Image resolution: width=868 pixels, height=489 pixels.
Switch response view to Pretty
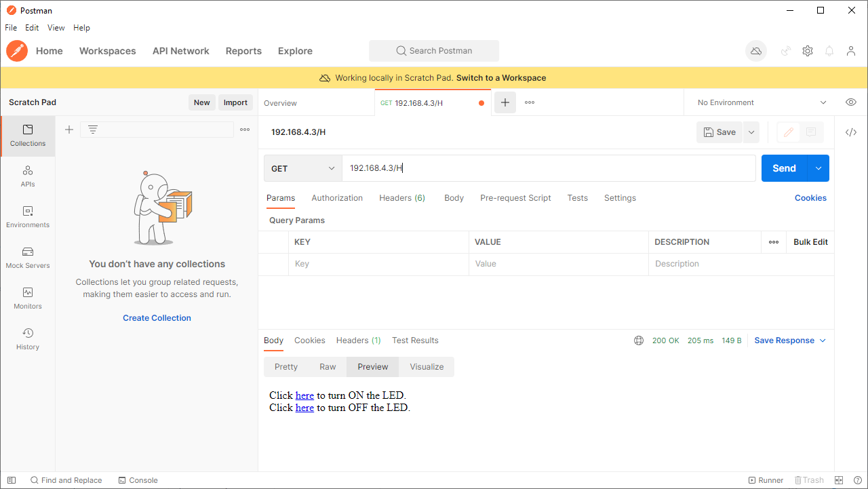[x=286, y=367]
